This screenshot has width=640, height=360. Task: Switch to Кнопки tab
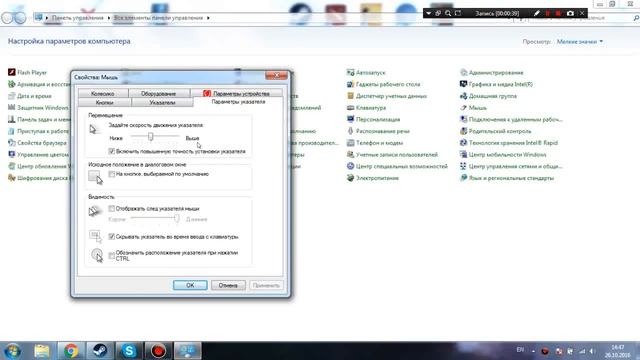(104, 102)
